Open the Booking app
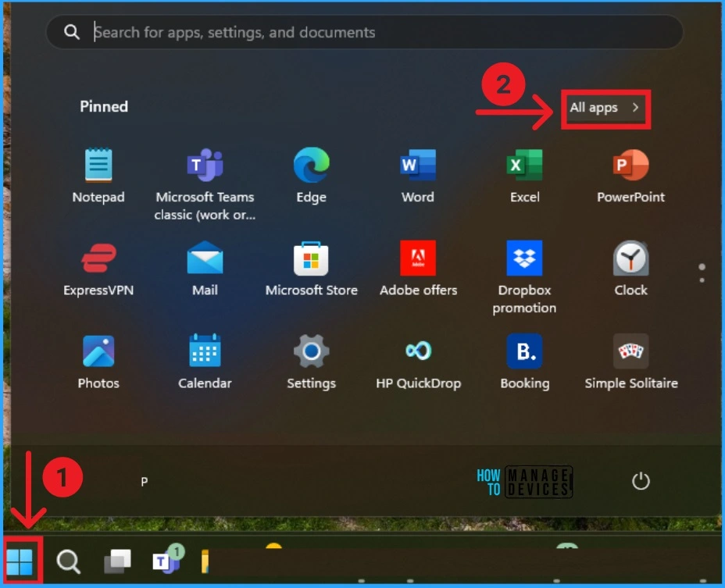The width and height of the screenshot is (725, 588). point(524,363)
